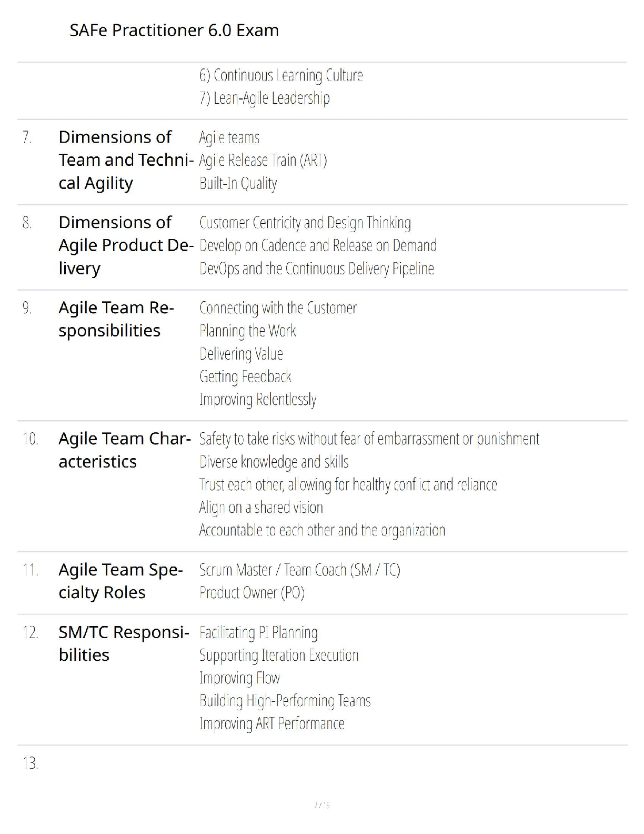This screenshot has height=834, width=644.
Task: Select the 'SM/TC Responsibilities' term
Action: coord(123,643)
